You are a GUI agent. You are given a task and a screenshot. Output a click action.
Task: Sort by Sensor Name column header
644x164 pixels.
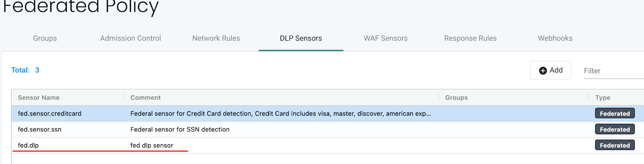39,98
